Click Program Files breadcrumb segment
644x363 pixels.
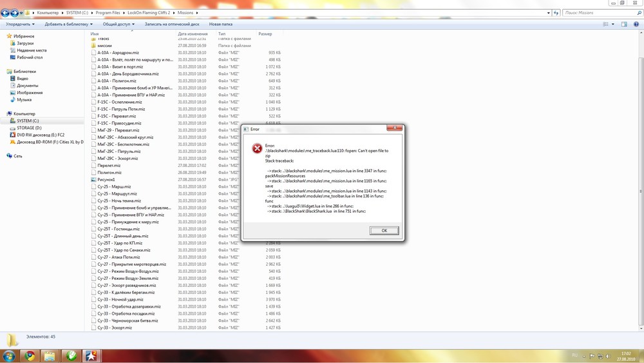tap(108, 13)
